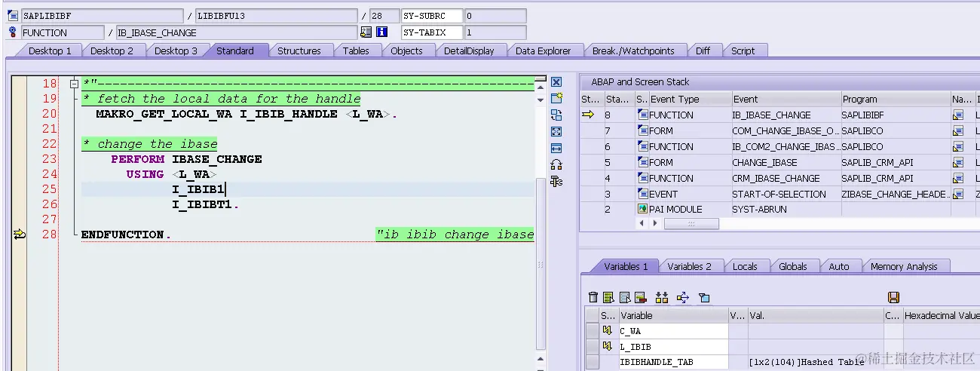
Task: Click the filter funnel icon in Variables toolbar
Action: click(x=704, y=297)
